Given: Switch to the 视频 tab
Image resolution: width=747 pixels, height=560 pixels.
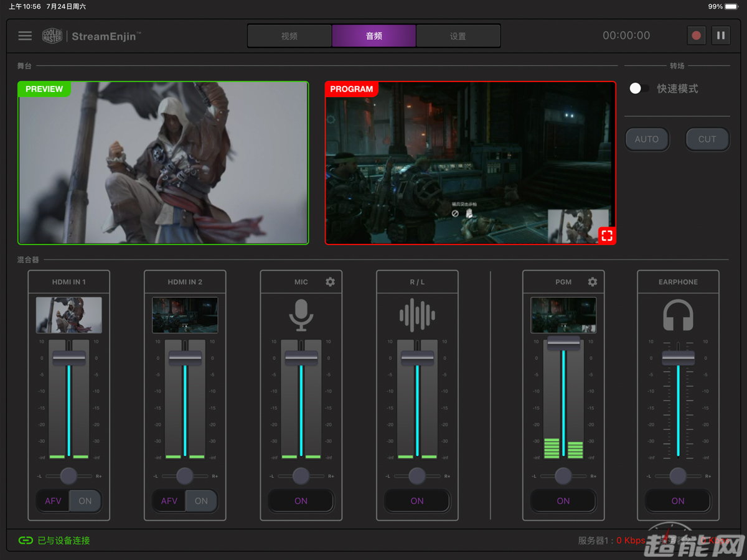Looking at the screenshot, I should coord(289,36).
